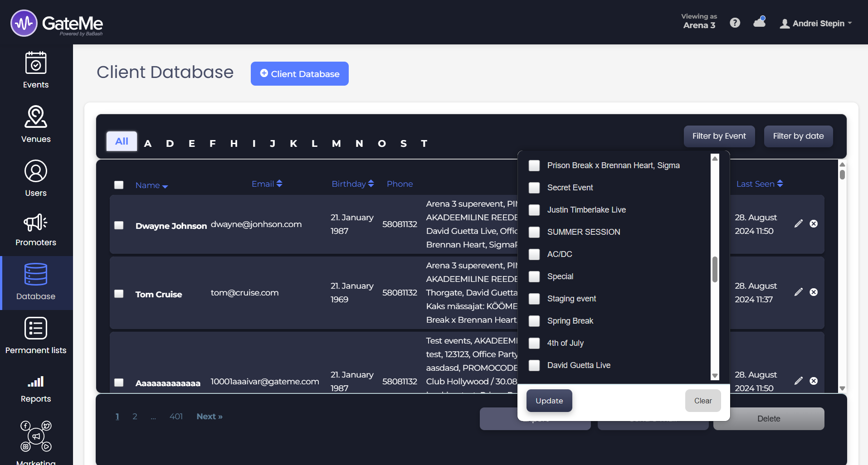Open Venues map pin icon

pos(36,117)
